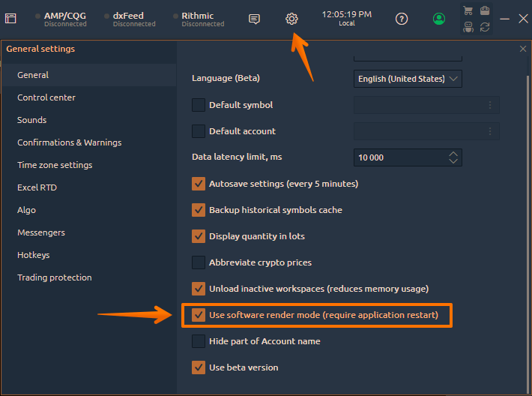Screen dimensions: 532x396
Task: Click the settings gear icon
Action: tap(291, 19)
